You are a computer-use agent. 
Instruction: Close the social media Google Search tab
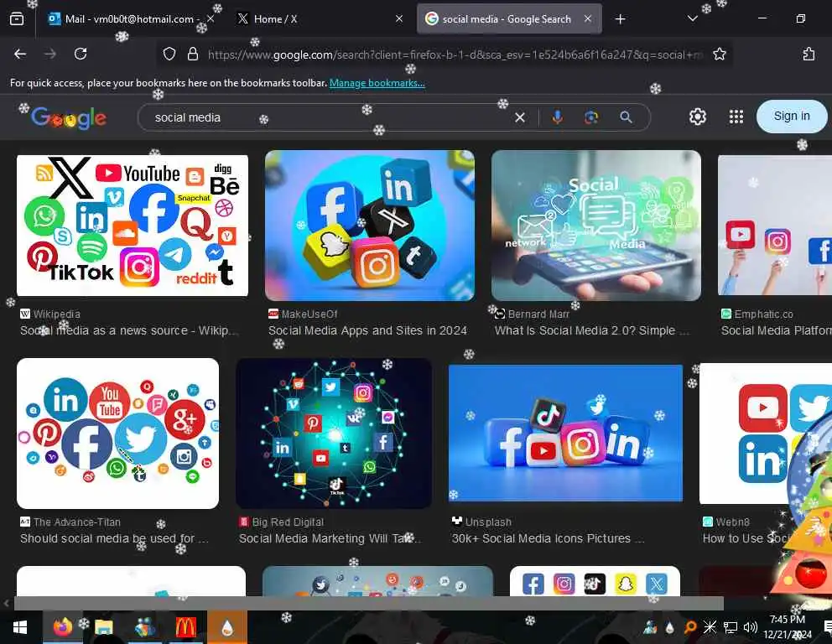click(588, 18)
